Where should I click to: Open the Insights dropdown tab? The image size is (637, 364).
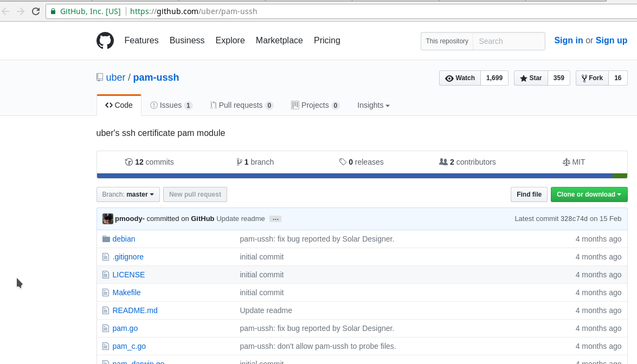pos(374,105)
